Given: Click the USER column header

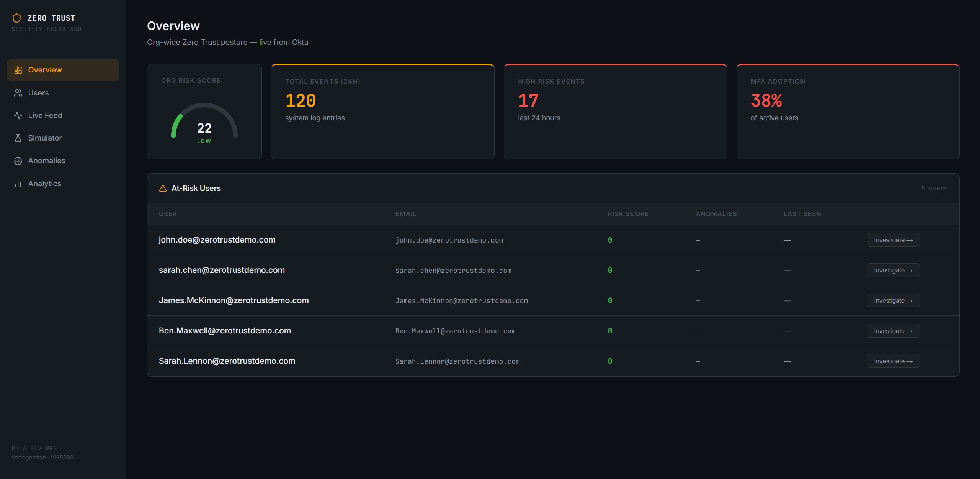Looking at the screenshot, I should (168, 214).
